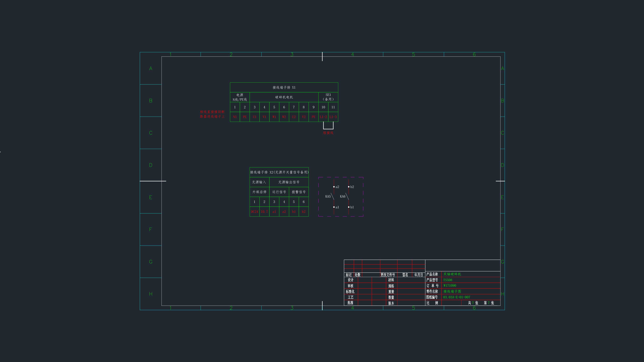644x362 pixels.
Task: Select the red 'L1-2' terminal label
Action: coord(323,117)
